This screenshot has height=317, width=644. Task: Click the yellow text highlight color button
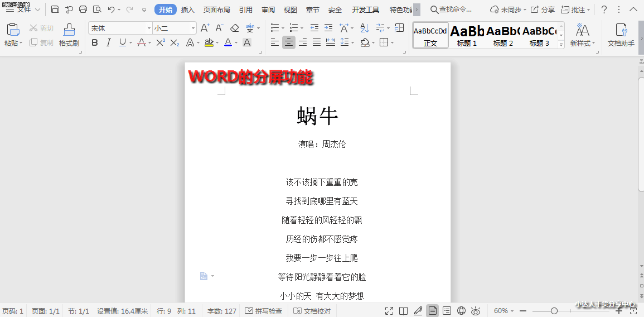(x=209, y=42)
